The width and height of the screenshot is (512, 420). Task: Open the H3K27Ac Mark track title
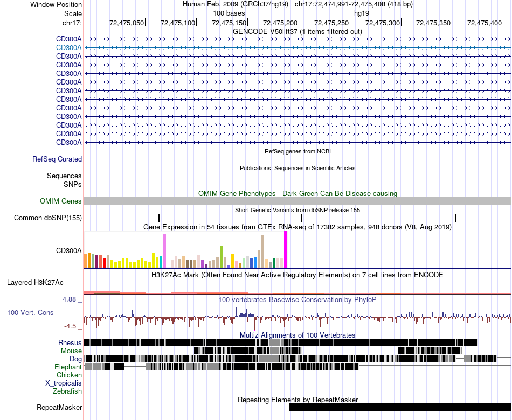pyautogui.click(x=297, y=275)
